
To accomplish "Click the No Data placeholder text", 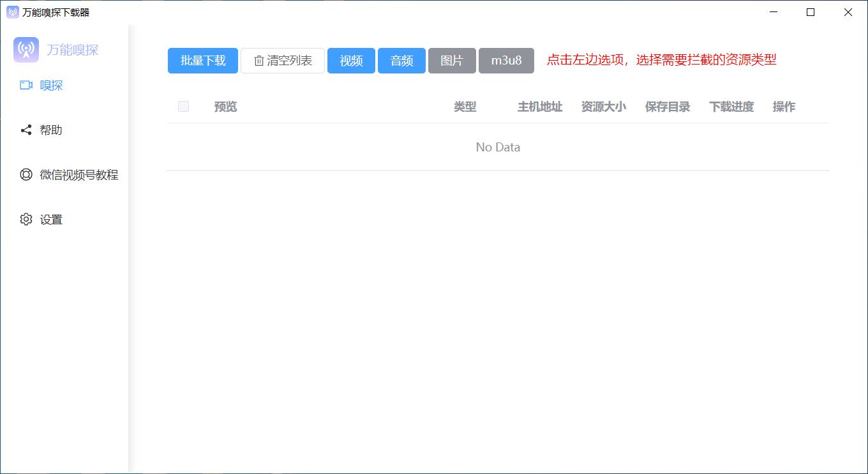I will (498, 147).
